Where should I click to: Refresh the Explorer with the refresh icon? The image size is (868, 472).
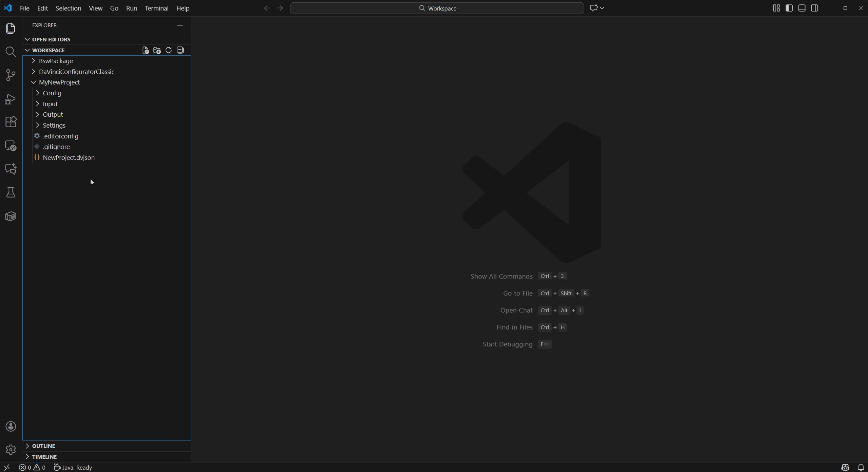169,50
